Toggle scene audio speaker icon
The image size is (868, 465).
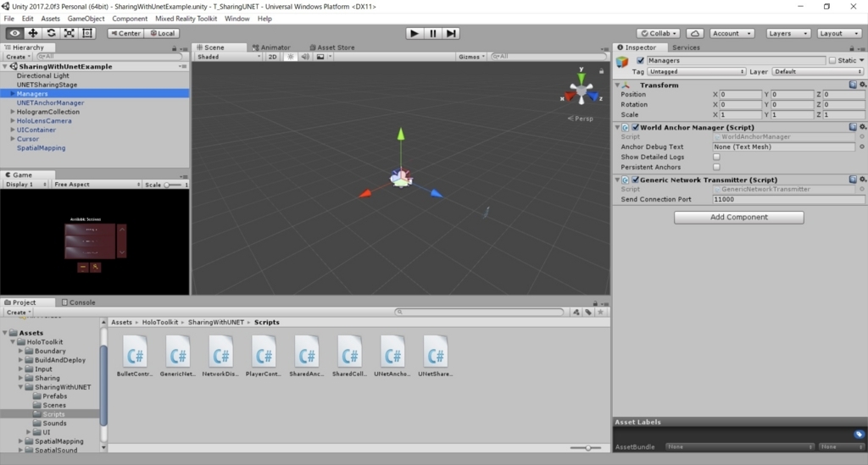coord(305,57)
